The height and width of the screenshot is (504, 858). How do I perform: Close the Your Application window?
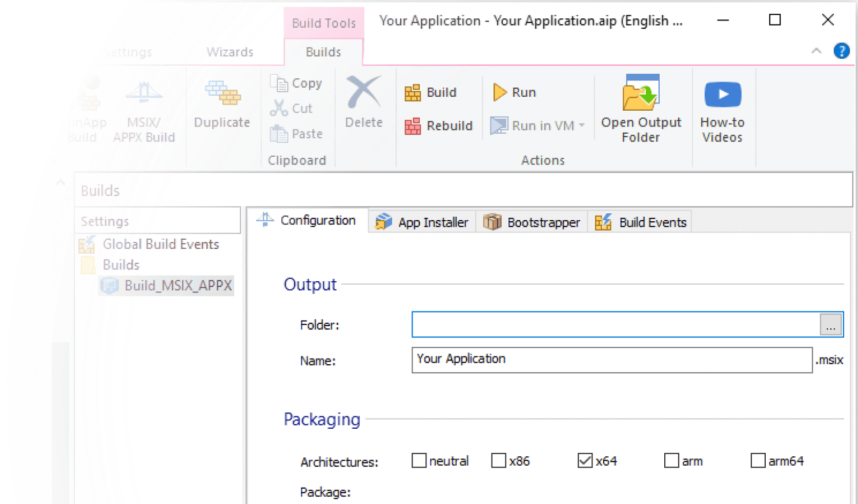(827, 20)
